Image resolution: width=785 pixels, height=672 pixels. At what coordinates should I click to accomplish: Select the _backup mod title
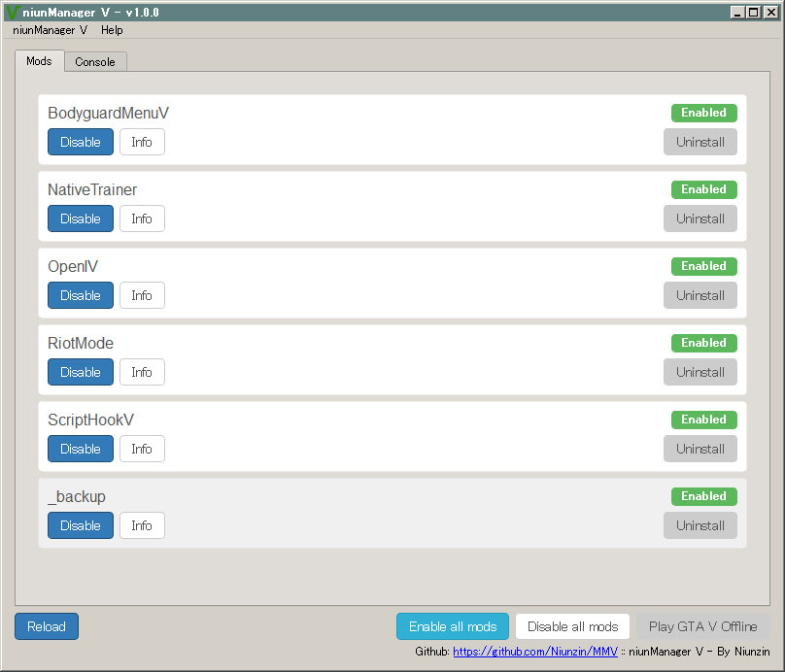pyautogui.click(x=77, y=497)
